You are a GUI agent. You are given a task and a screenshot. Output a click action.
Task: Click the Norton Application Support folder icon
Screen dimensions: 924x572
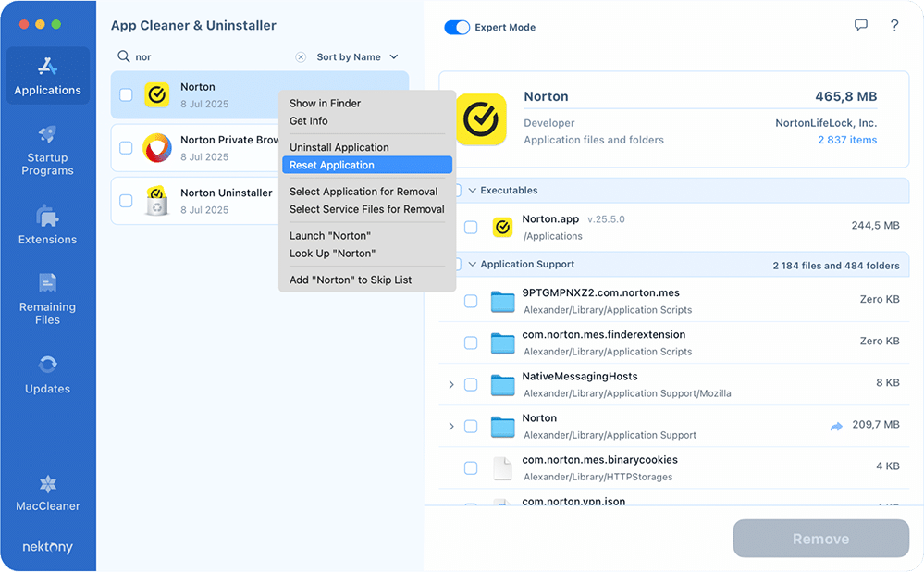point(502,427)
